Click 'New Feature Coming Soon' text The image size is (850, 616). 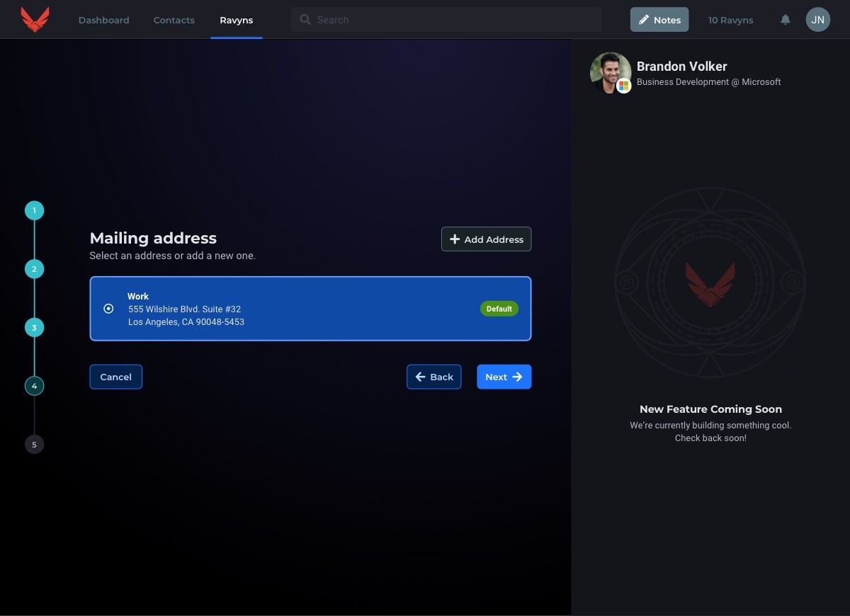(x=710, y=409)
